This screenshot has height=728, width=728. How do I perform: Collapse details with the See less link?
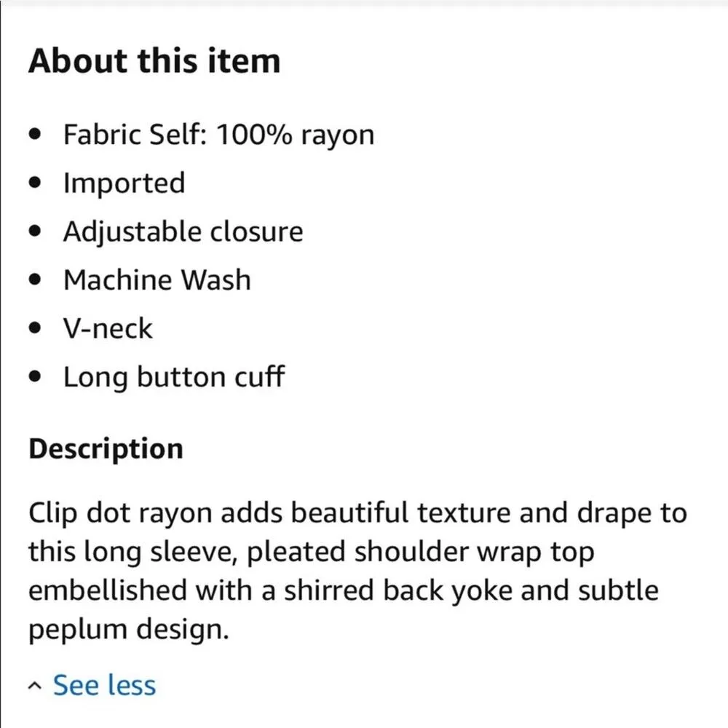pos(104,685)
